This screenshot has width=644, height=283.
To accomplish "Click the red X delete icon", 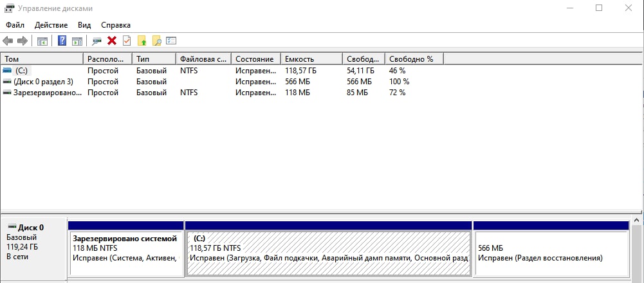I will [x=112, y=41].
